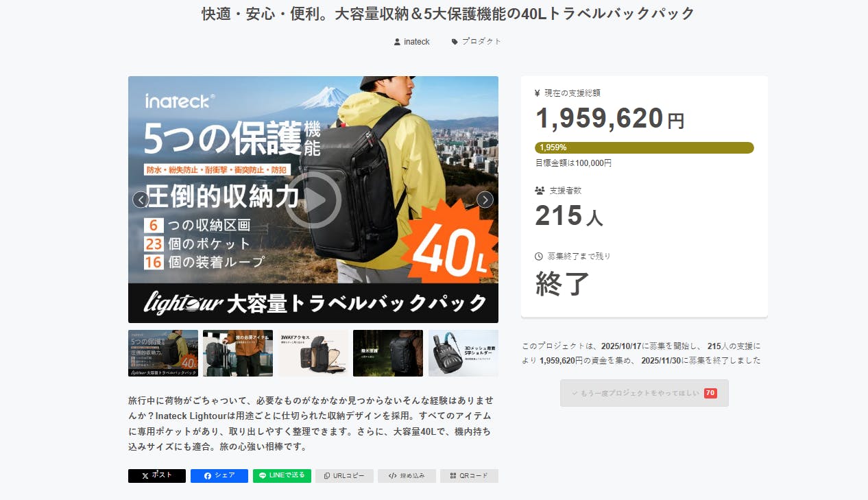Open the 埋め込み embed code option
The height and width of the screenshot is (500, 868).
(x=407, y=476)
